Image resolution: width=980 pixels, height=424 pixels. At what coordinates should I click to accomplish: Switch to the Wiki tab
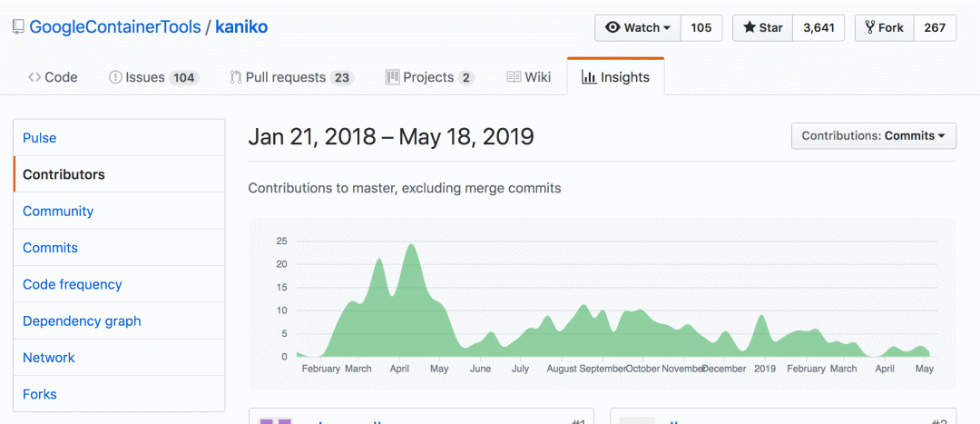(x=528, y=77)
